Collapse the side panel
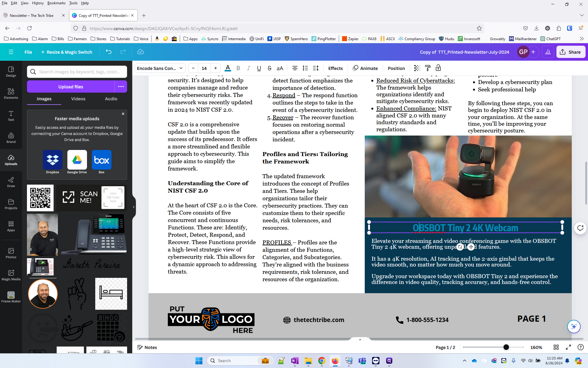The height and width of the screenshot is (368, 588). click(134, 207)
